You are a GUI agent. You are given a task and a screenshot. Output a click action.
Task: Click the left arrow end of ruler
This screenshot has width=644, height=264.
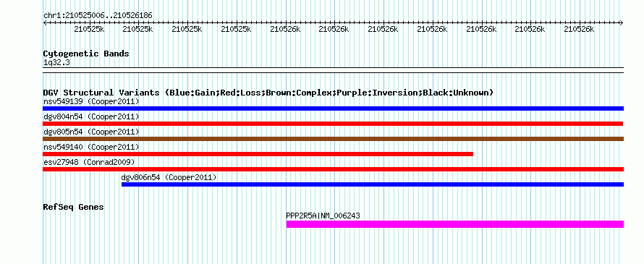tap(45, 22)
